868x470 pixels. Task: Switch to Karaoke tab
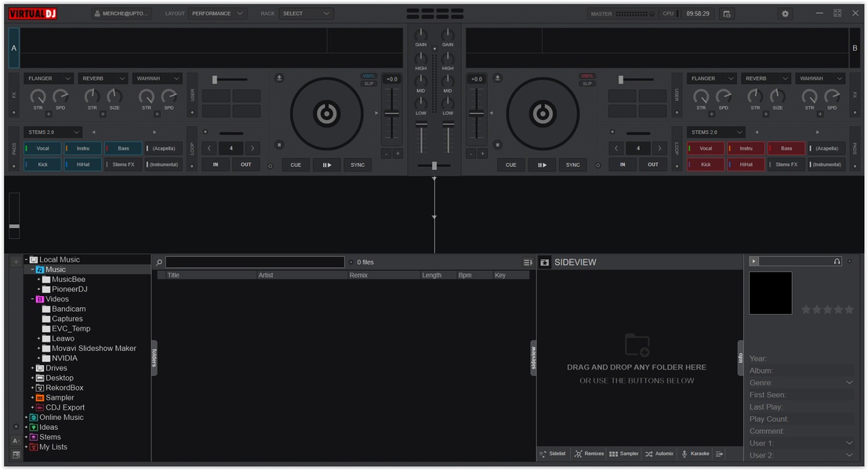tap(695, 454)
